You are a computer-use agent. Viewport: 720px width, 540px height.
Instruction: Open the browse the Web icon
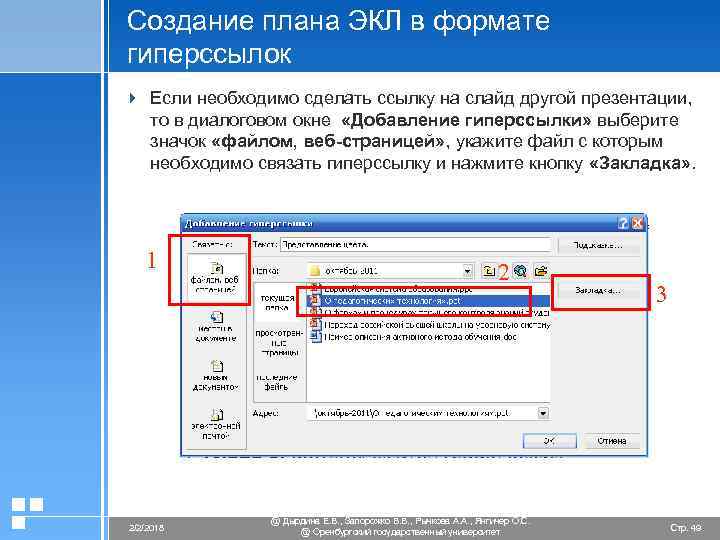520,271
